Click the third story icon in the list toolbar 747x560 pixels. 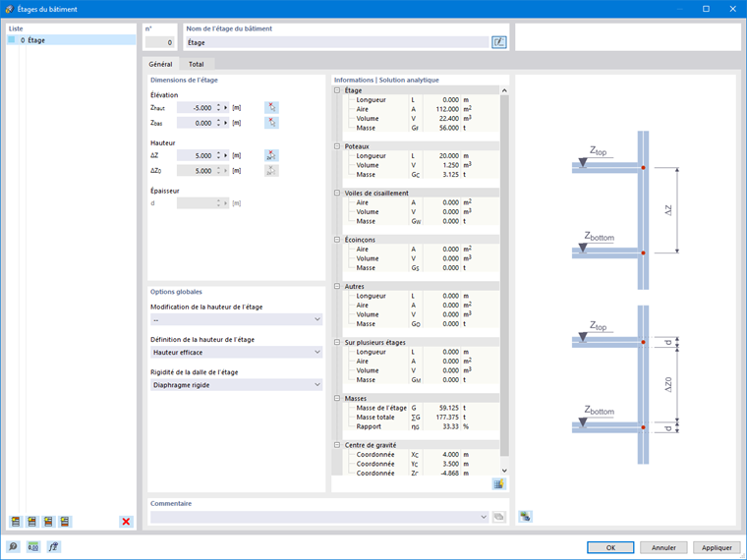48,522
